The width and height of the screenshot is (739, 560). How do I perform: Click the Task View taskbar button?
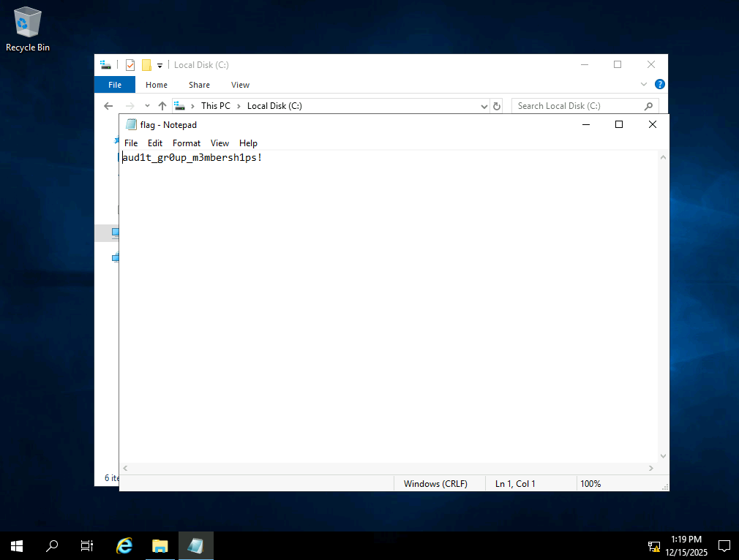pyautogui.click(x=86, y=545)
